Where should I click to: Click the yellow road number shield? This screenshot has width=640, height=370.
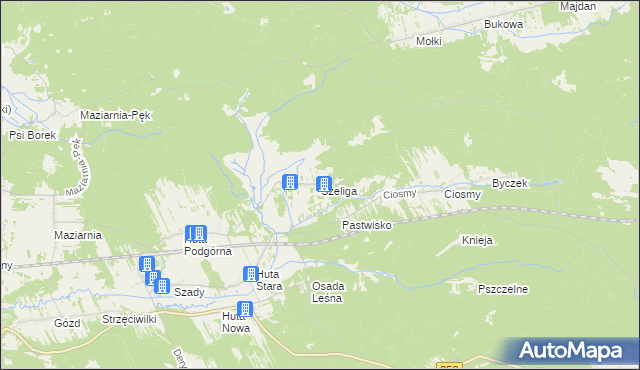pos(449,366)
